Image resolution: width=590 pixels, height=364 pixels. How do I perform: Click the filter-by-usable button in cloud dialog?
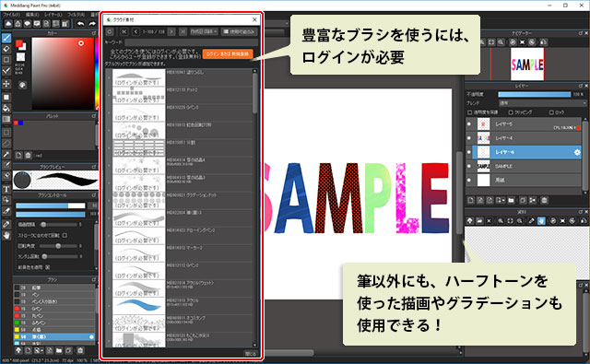click(x=240, y=32)
